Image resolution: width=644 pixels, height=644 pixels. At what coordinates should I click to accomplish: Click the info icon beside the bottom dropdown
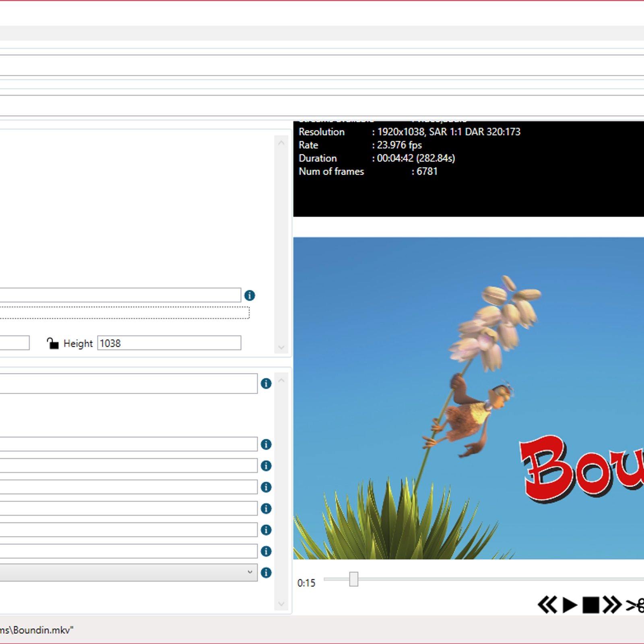pyautogui.click(x=266, y=572)
